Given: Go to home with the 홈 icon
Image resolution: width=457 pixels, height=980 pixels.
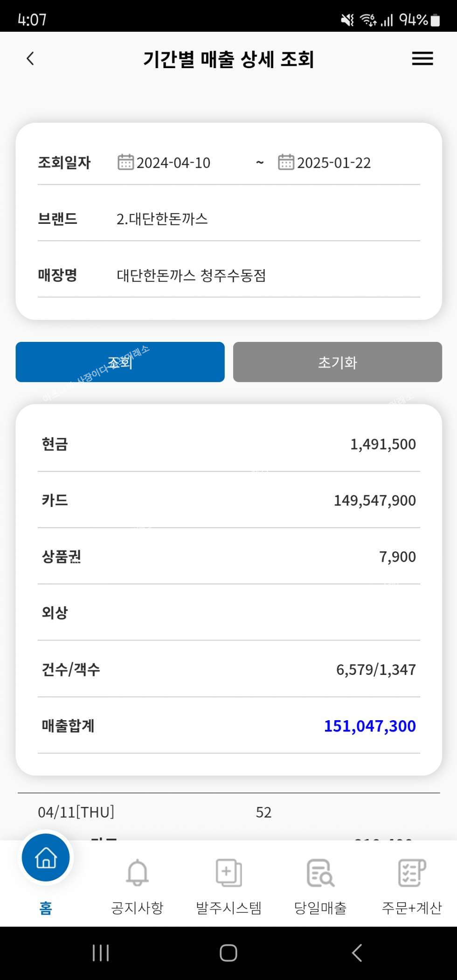Looking at the screenshot, I should 46,858.
